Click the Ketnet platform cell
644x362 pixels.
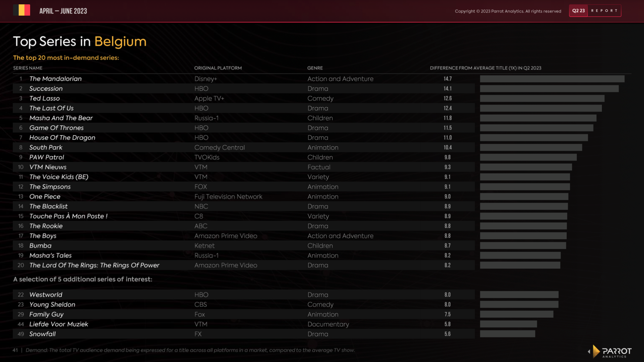[x=204, y=245]
